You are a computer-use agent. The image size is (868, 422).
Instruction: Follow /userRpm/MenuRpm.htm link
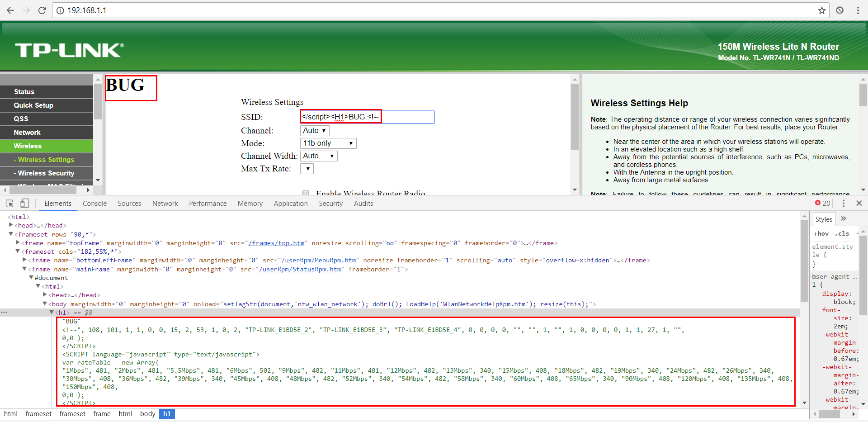(319, 260)
